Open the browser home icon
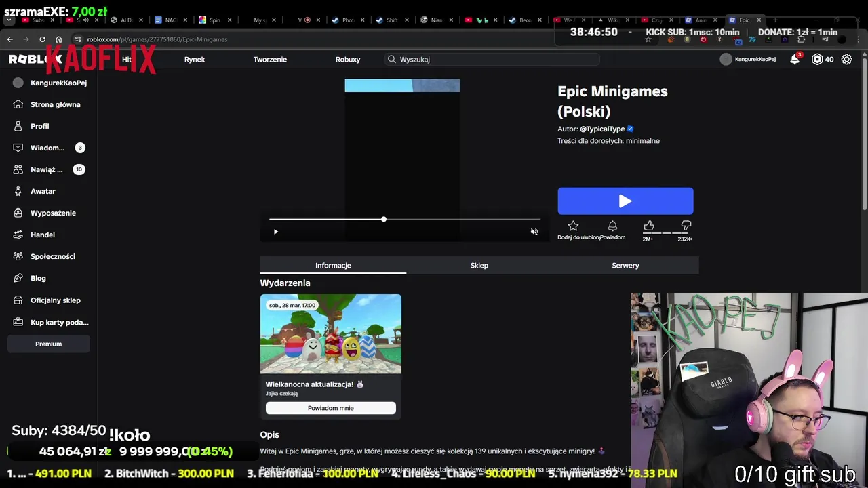The height and width of the screenshot is (488, 868). click(x=58, y=39)
